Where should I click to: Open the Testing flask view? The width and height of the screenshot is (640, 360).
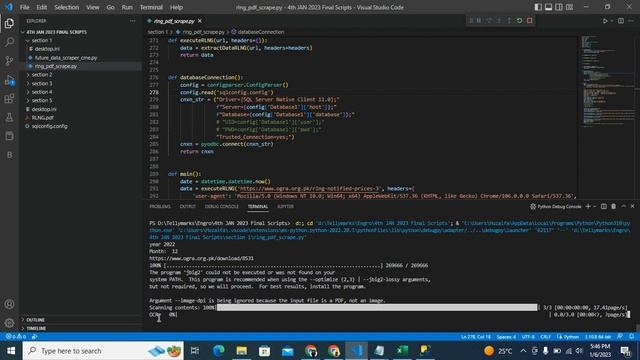pos(9,118)
